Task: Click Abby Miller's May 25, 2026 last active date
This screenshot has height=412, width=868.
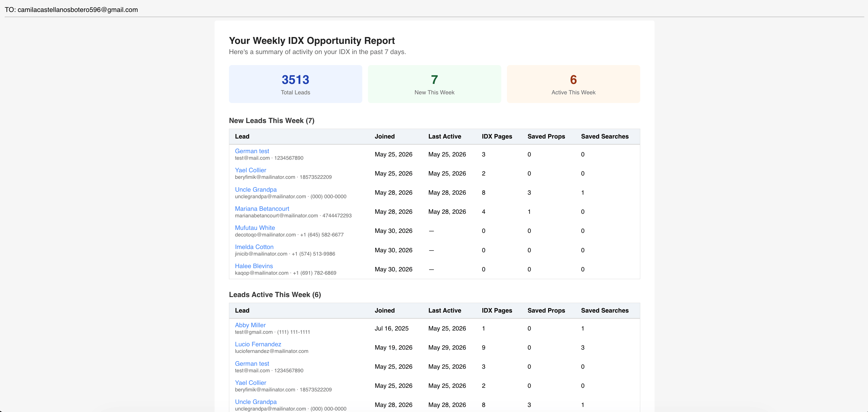Action: pyautogui.click(x=447, y=328)
